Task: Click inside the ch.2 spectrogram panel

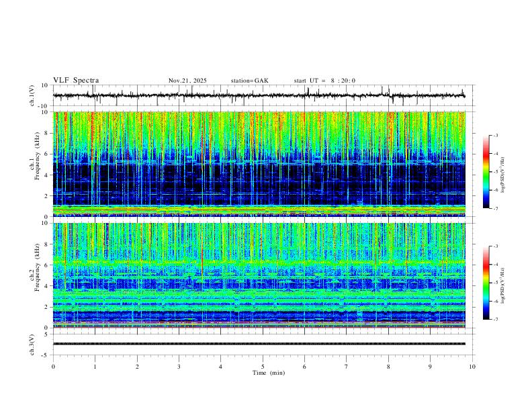Action: click(259, 275)
